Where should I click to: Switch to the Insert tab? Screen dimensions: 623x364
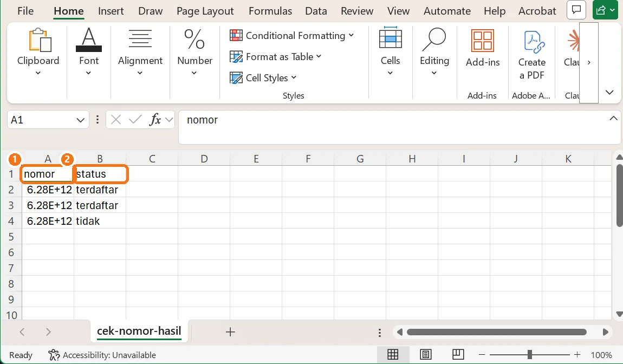click(111, 11)
